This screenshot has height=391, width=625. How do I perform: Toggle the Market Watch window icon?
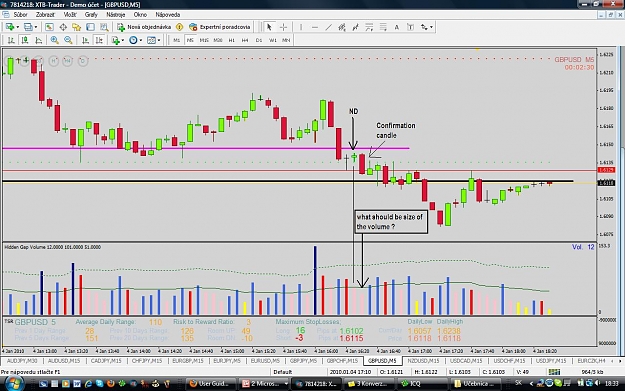pyautogui.click(x=49, y=27)
